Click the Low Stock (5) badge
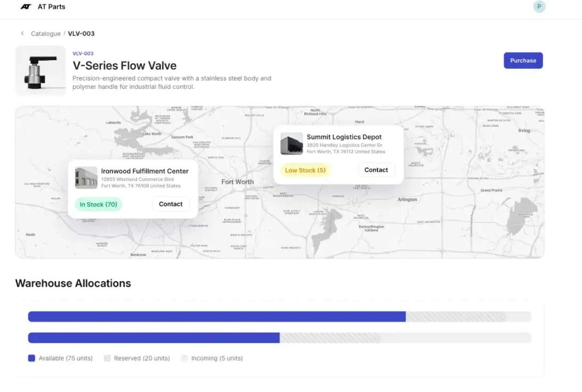582x392 pixels. click(x=305, y=170)
